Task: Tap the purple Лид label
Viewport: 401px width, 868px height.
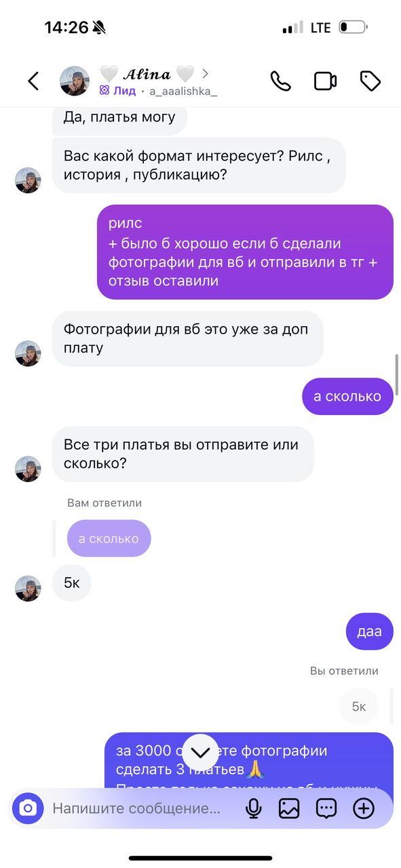Action: (x=118, y=91)
